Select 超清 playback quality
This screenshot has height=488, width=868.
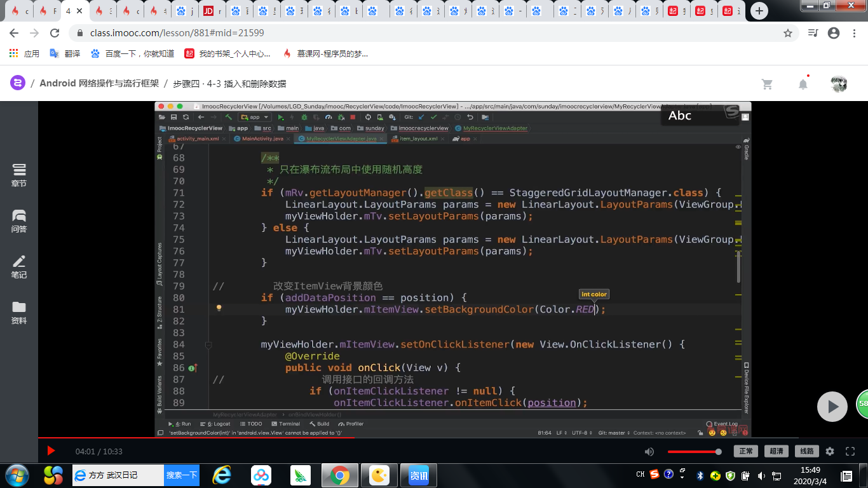[x=776, y=451]
